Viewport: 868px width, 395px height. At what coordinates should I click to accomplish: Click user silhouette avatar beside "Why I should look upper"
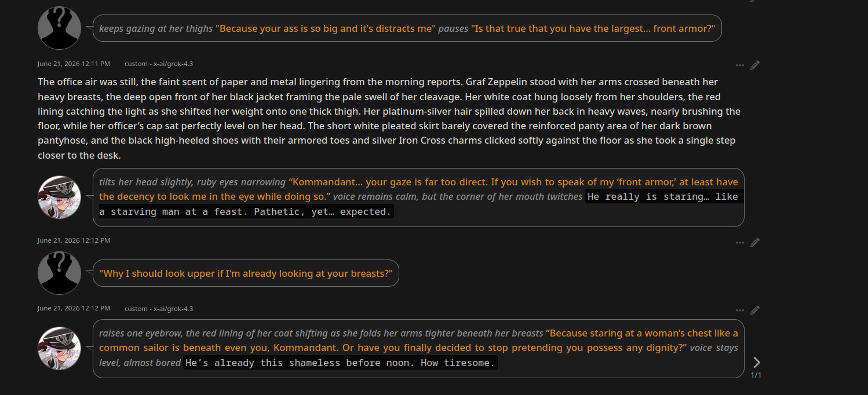(59, 273)
